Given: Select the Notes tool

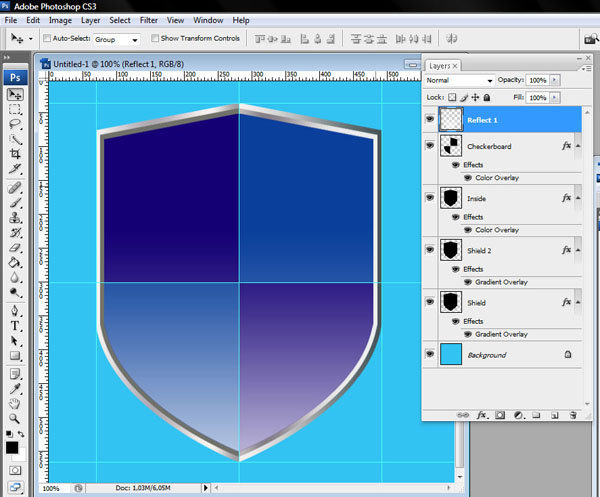Looking at the screenshot, I should click(x=15, y=374).
